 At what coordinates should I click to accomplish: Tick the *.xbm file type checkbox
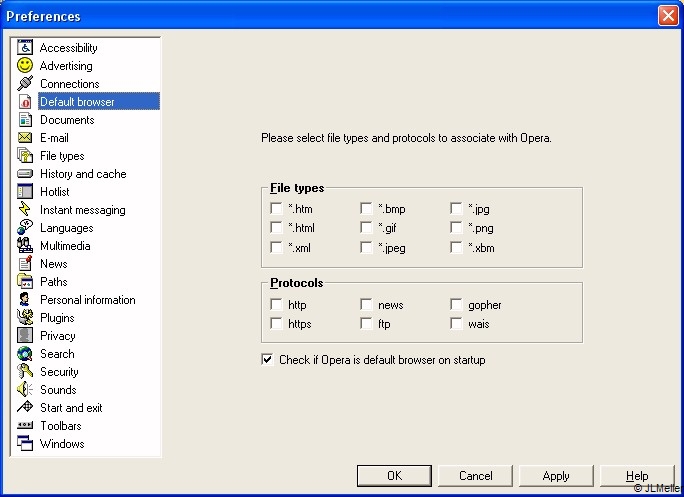click(456, 247)
